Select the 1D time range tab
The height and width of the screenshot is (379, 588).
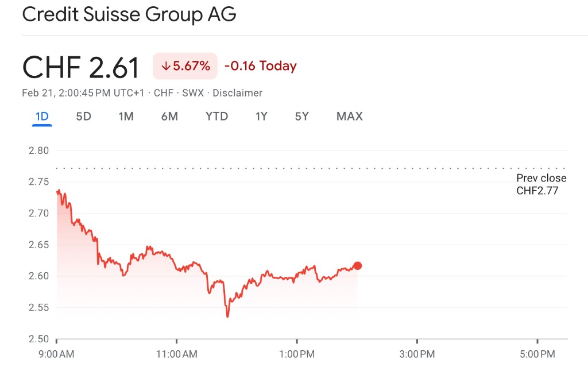click(42, 117)
